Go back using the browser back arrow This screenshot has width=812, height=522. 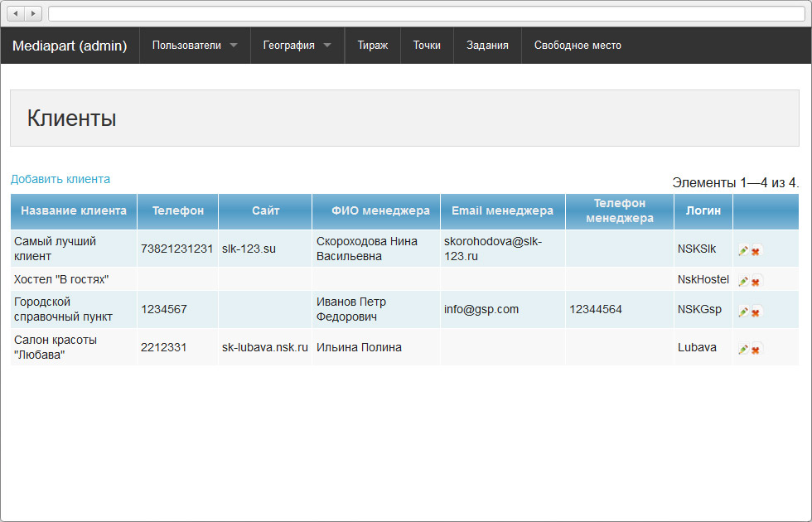coord(16,13)
